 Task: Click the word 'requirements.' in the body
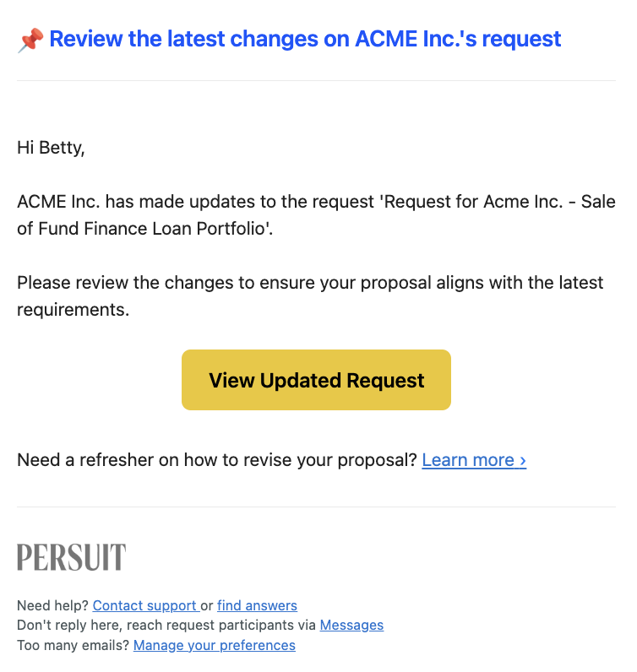coord(73,310)
